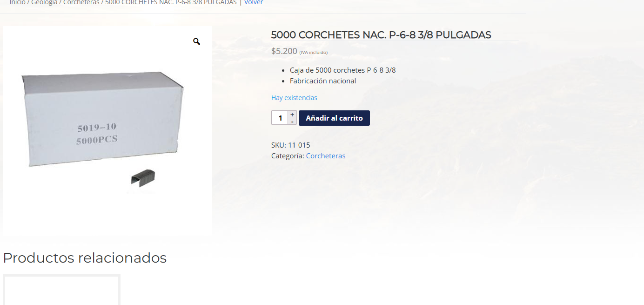Open the first related product thumbnail
Screen dimensions: 644x305
61,290
